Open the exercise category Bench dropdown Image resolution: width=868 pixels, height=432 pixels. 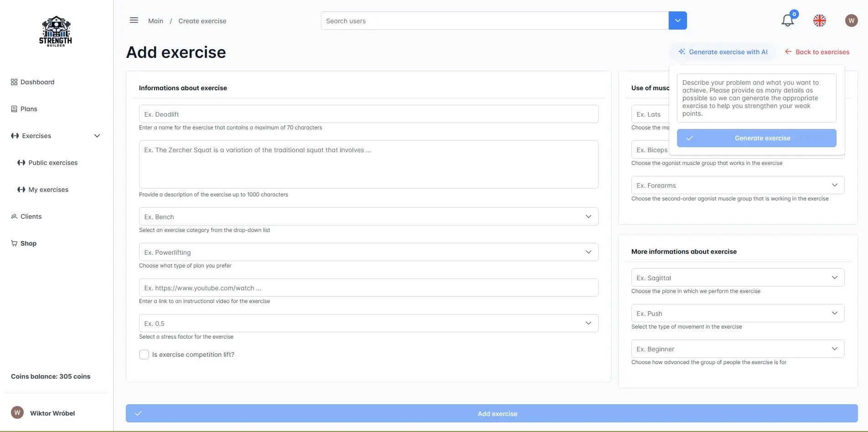368,216
